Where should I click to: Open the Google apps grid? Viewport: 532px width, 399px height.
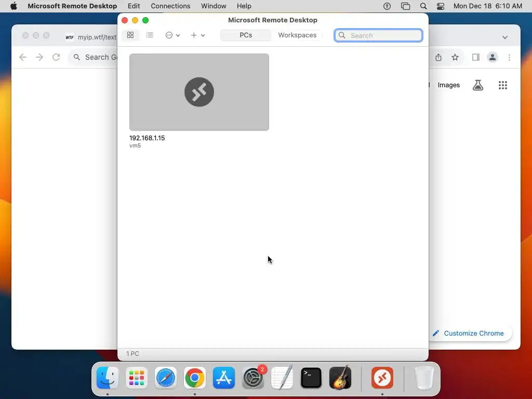pyautogui.click(x=503, y=85)
